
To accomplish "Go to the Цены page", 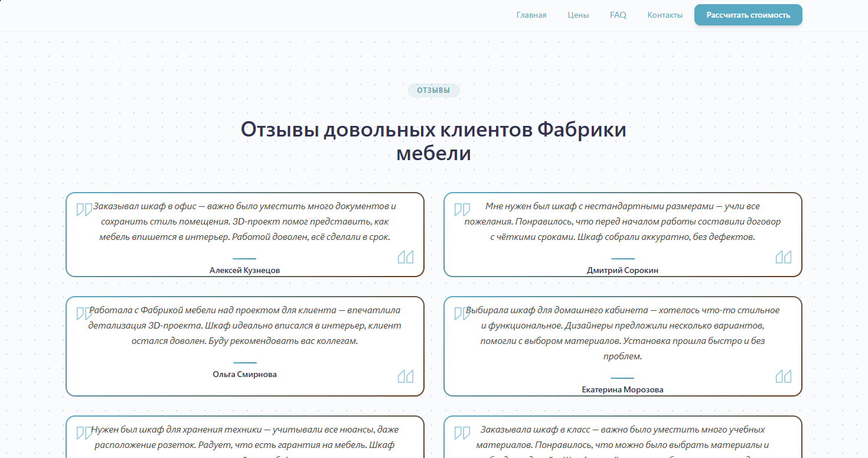I will coord(578,15).
